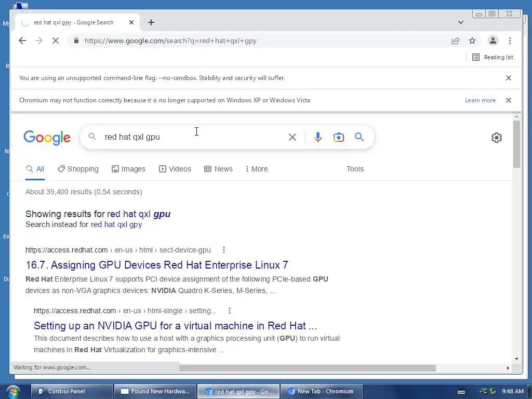Dismiss the unsupported Windows XP warning bar
This screenshot has height=399, width=532.
pyautogui.click(x=508, y=100)
